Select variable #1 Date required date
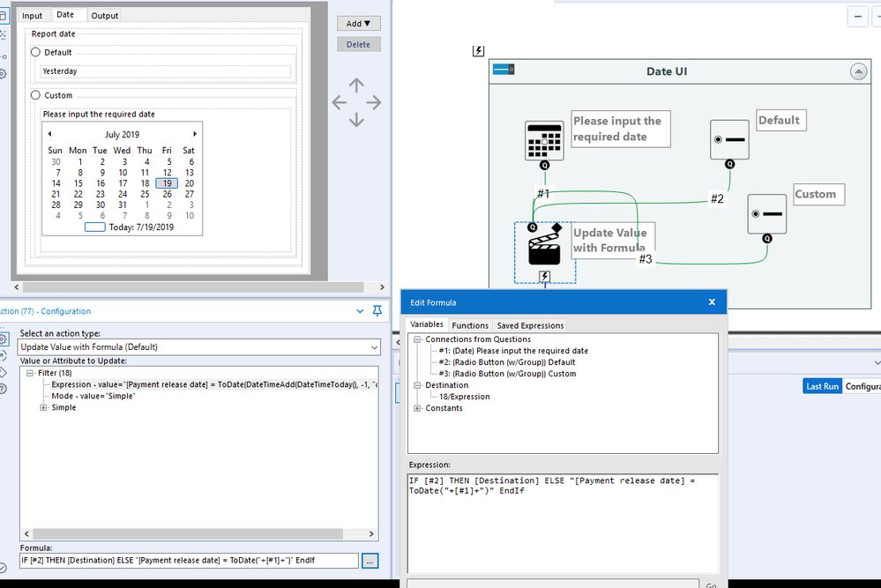The width and height of the screenshot is (881, 588). pos(513,351)
